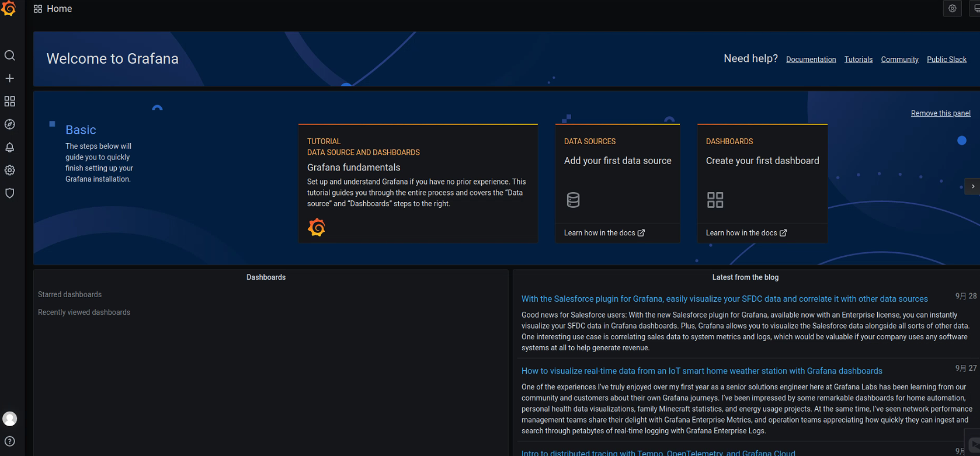
Task: Open the Explore compass icon
Action: pos(10,124)
